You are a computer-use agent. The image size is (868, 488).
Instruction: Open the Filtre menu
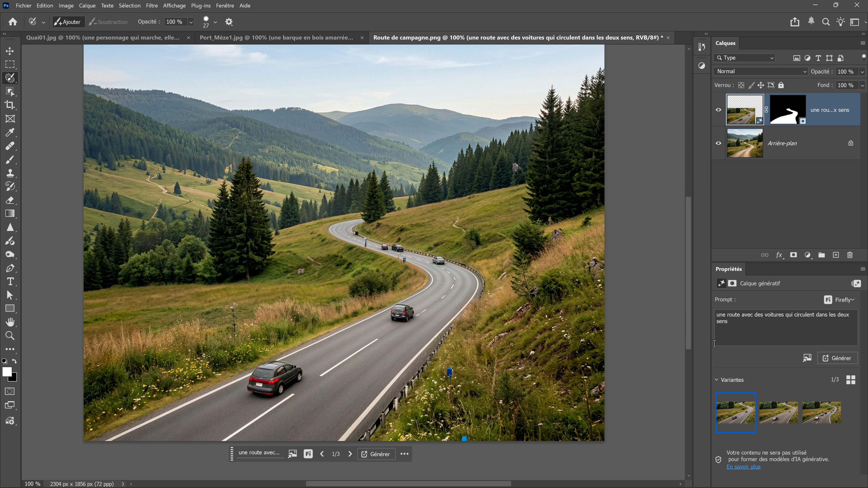152,6
